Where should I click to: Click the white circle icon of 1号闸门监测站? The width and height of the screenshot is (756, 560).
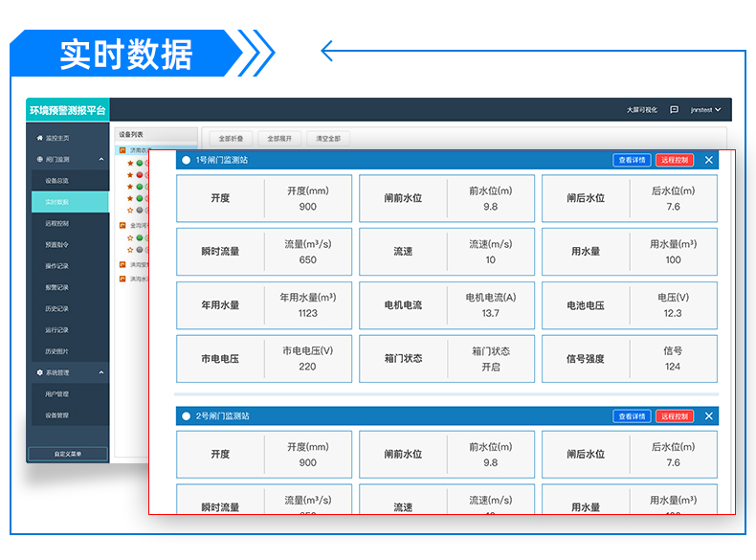[187, 161]
